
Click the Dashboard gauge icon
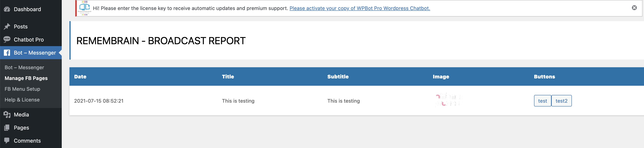point(7,9)
